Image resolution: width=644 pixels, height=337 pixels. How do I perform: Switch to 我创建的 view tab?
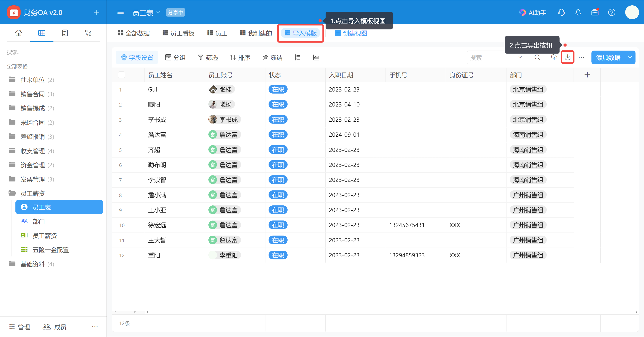[256, 33]
